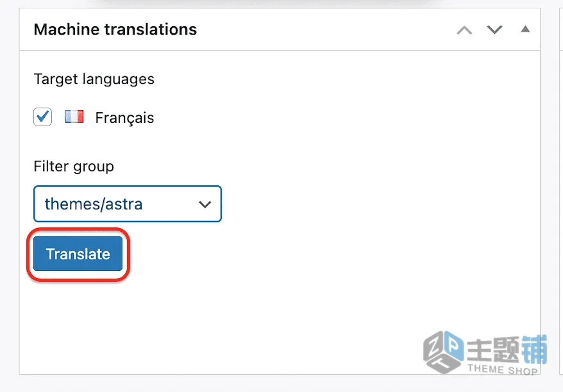Click the Filter group label
This screenshot has width=563, height=392.
pyautogui.click(x=74, y=167)
